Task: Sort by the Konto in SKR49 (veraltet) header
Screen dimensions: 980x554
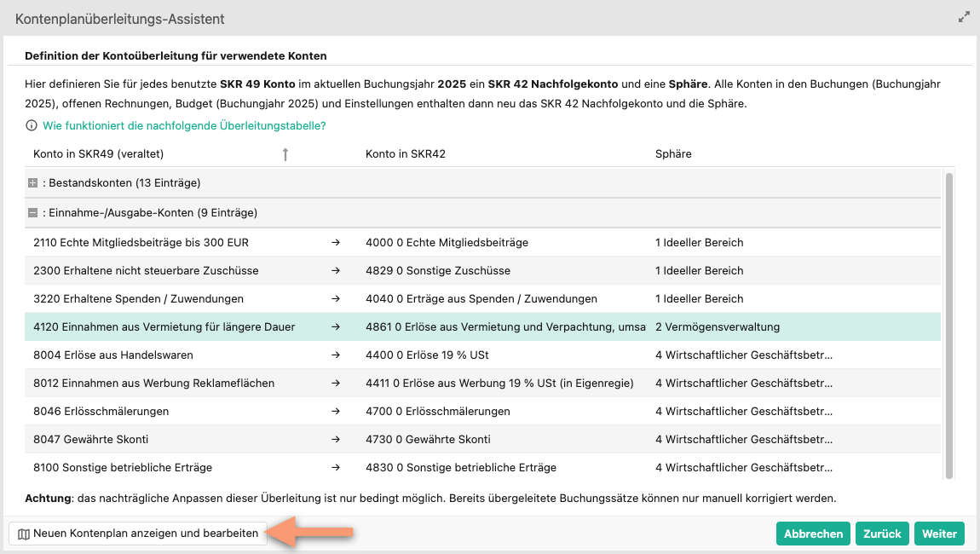Action: pos(98,153)
